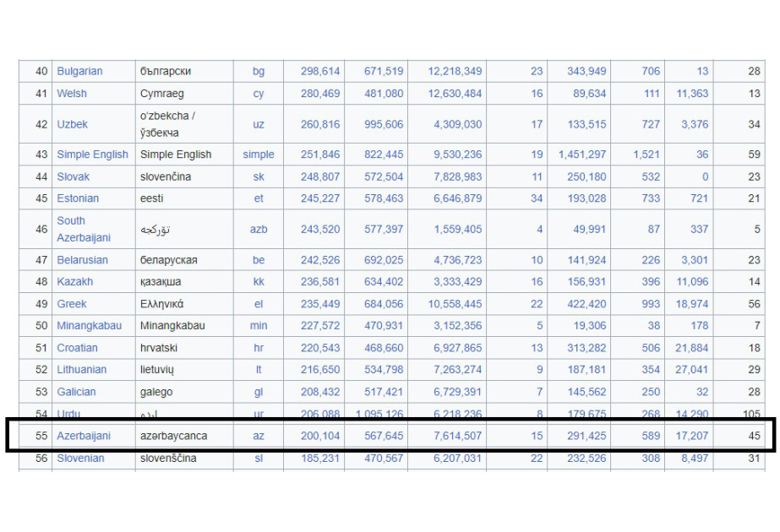Click the 733 value in Estonian row

(x=651, y=198)
